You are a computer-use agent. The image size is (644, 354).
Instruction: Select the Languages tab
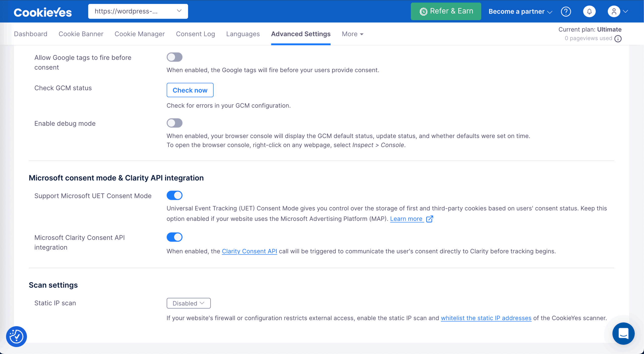(243, 34)
